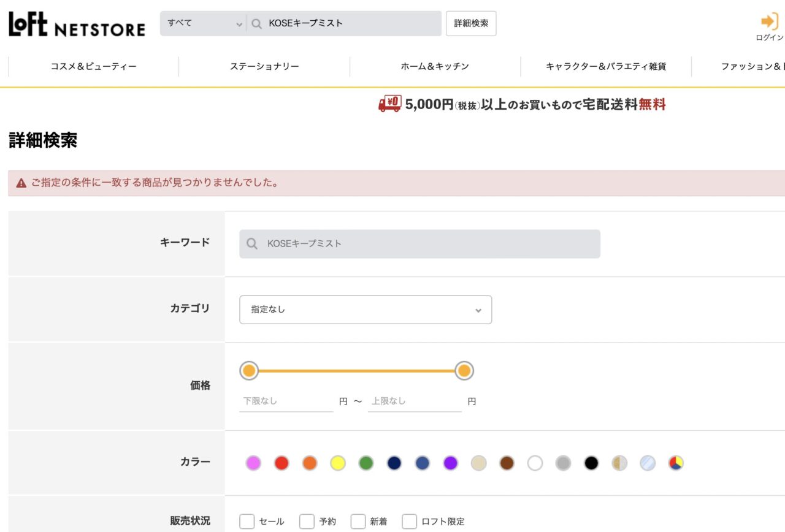Click the 価格 row label
This screenshot has width=785, height=532.
coord(200,386)
